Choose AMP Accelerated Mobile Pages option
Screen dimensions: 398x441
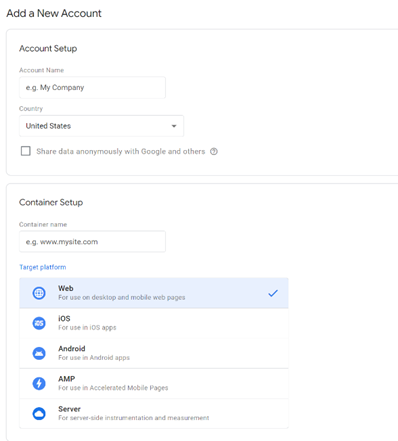click(154, 383)
